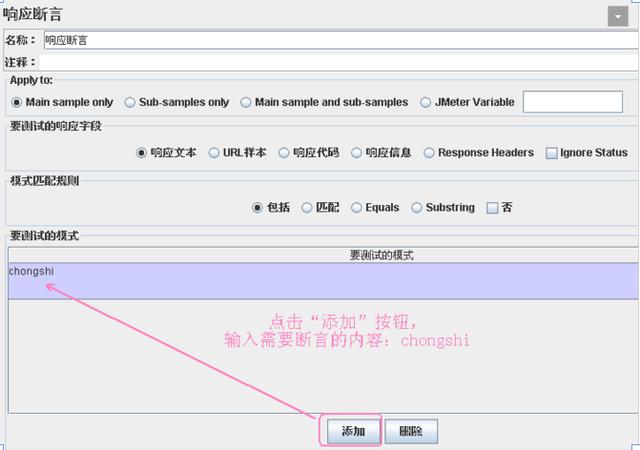Open the dropdown arrow beside the 响应断言 title
The image size is (640, 450).
[618, 16]
